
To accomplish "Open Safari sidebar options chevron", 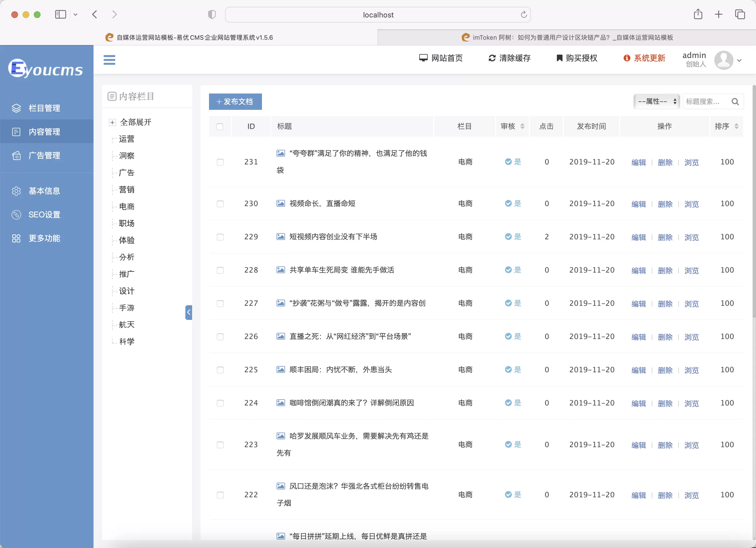I will pos(75,14).
